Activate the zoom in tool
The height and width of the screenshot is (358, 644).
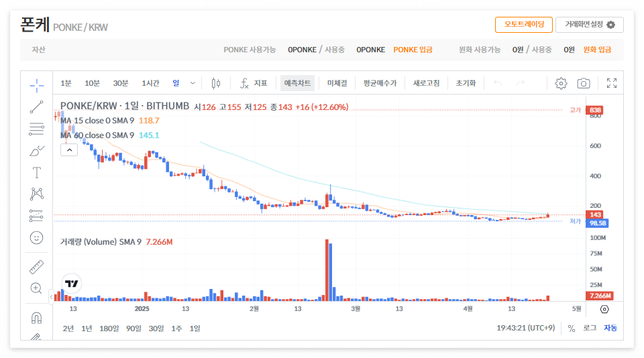coord(36,288)
